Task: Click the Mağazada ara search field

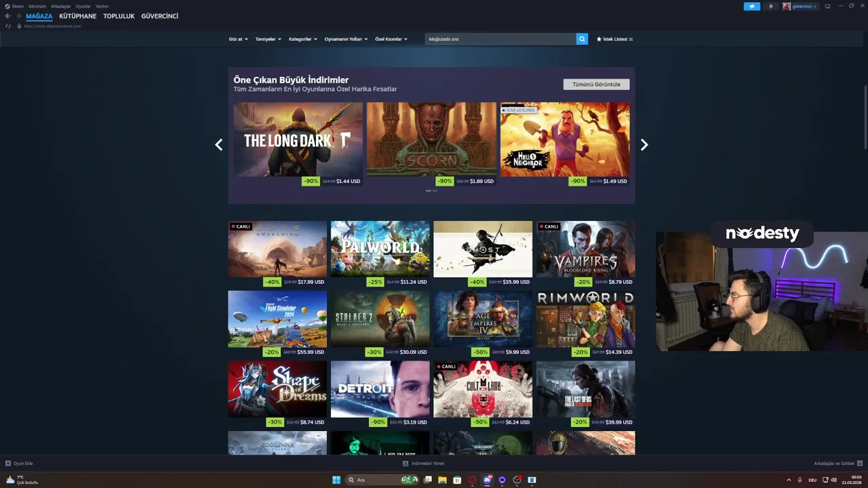Action: pos(500,39)
